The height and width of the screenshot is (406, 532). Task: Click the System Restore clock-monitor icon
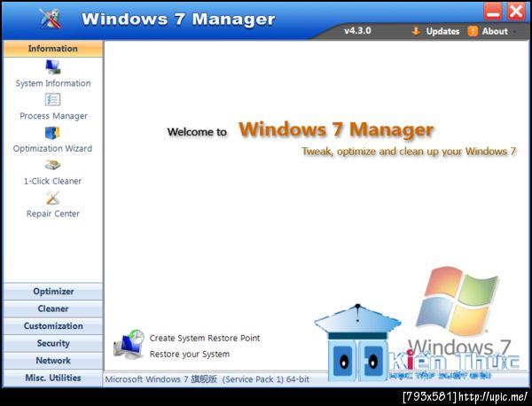point(129,344)
